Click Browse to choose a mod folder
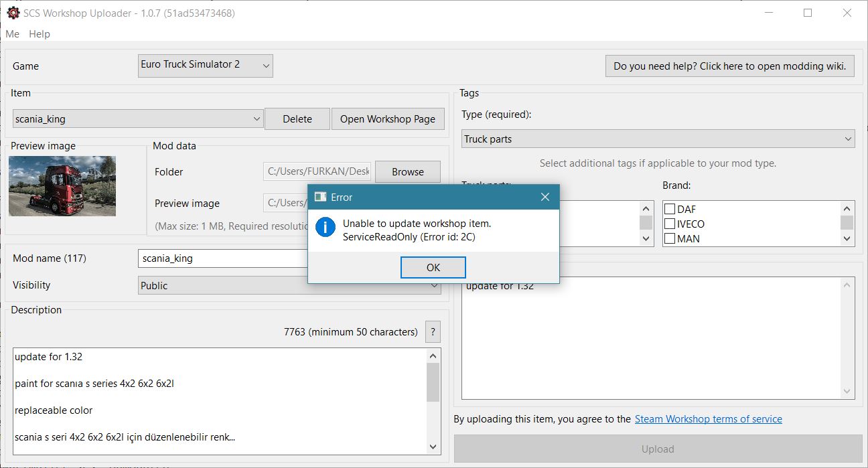This screenshot has width=868, height=468. pyautogui.click(x=407, y=171)
